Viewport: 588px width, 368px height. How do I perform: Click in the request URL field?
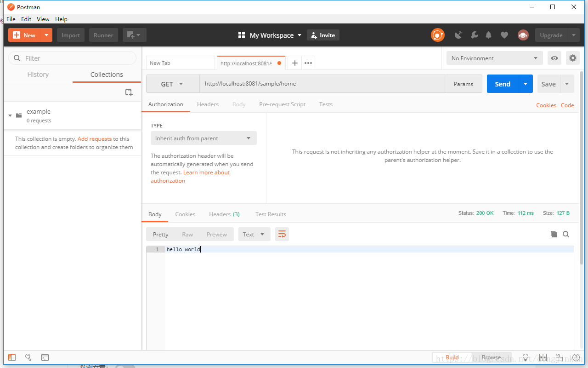[x=322, y=84]
